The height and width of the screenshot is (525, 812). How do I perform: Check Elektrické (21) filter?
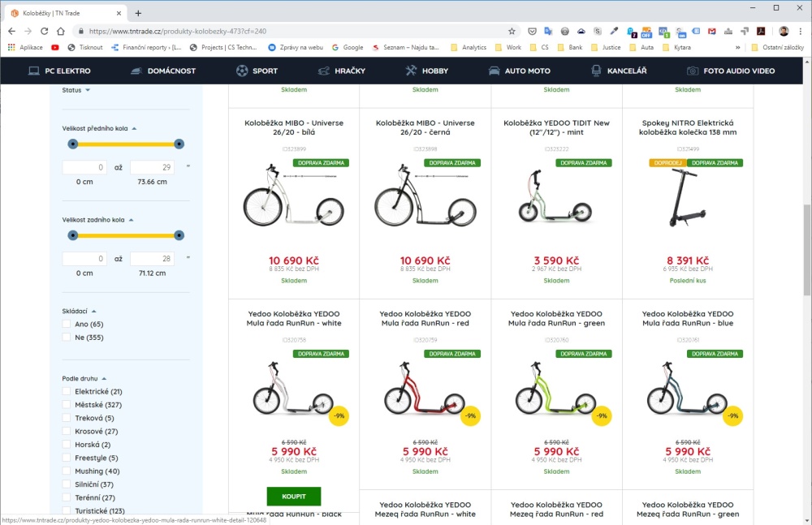coord(67,391)
